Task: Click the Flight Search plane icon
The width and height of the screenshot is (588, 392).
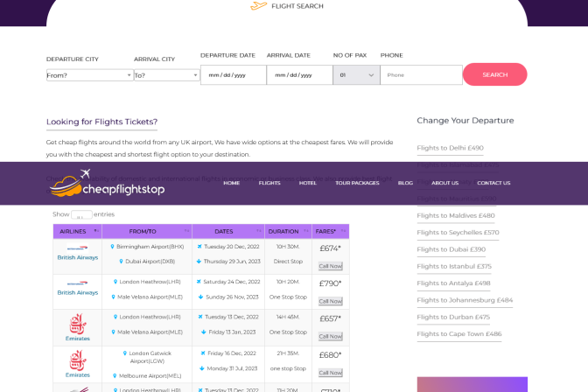Action: (x=258, y=5)
